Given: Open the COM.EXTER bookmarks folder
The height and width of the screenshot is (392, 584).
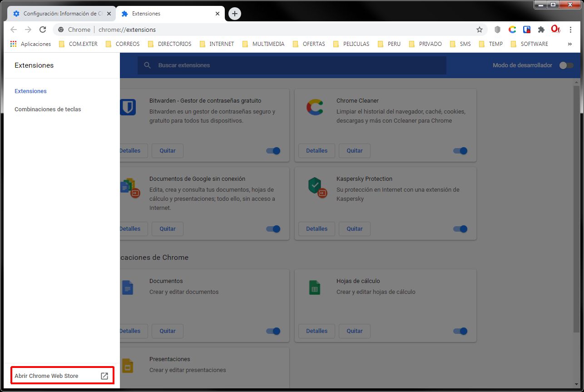Looking at the screenshot, I should click(78, 44).
